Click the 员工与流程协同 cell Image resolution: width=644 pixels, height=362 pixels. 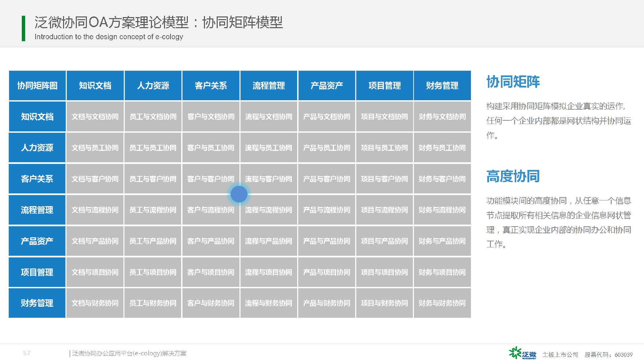(153, 210)
